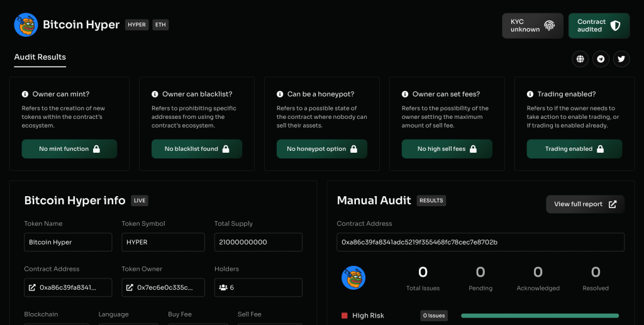Click the KYC unknown badge
This screenshot has width=644, height=325.
coord(532,26)
